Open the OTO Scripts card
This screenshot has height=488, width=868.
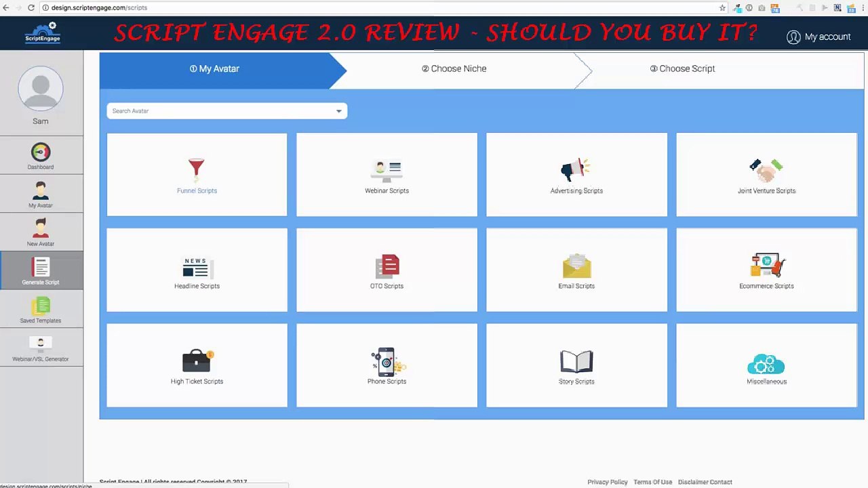click(x=387, y=270)
